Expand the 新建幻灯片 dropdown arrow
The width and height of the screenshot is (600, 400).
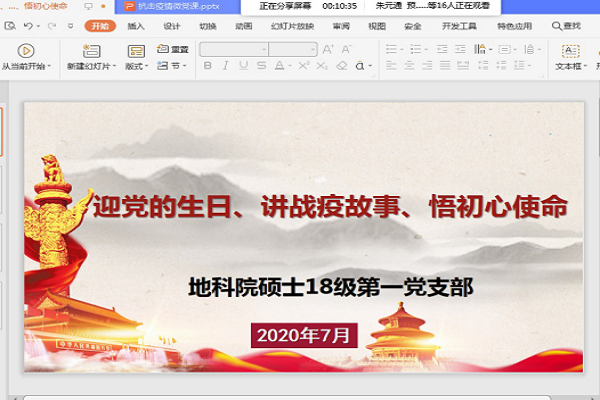[x=114, y=66]
